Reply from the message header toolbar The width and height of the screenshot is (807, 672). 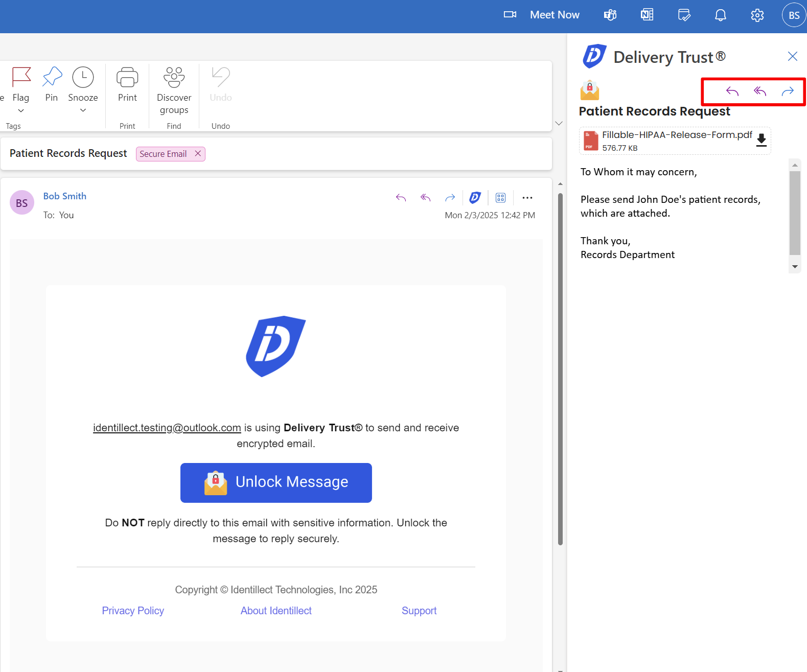pos(401,198)
